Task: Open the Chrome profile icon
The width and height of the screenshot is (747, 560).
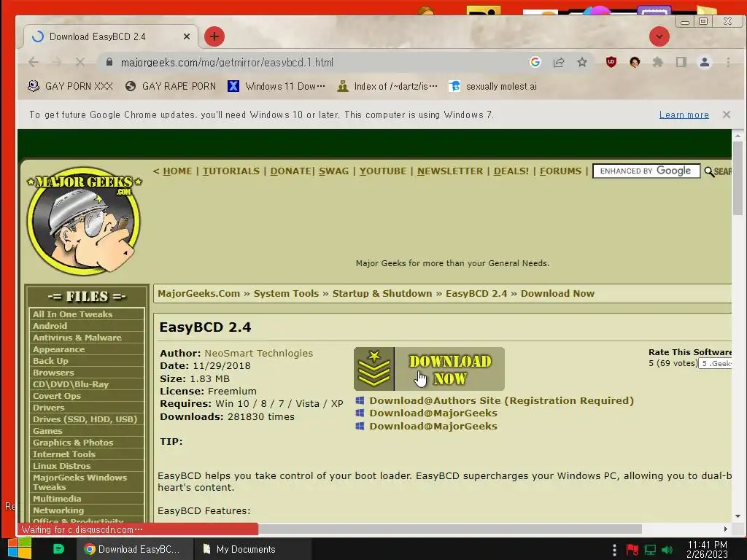Action: tap(705, 63)
